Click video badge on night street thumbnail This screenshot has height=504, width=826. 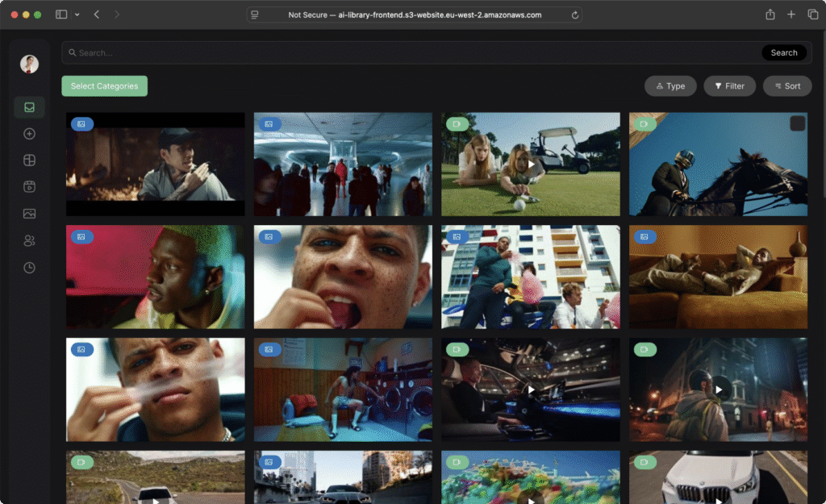(645, 349)
